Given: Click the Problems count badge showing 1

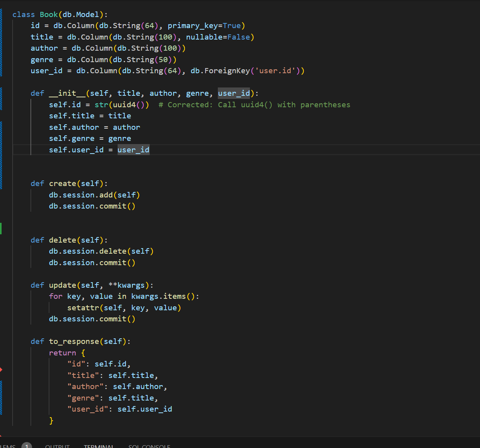Looking at the screenshot, I should point(27,446).
